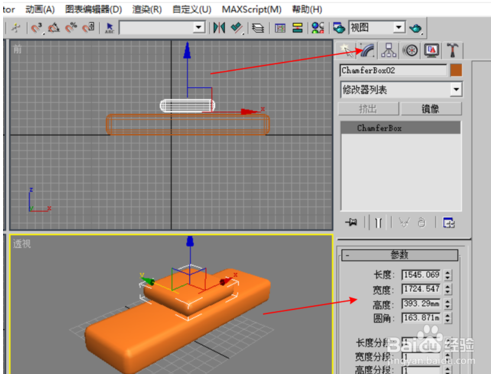Switch to the Modify command panel tab
Image resolution: width=491 pixels, height=374 pixels.
click(367, 51)
